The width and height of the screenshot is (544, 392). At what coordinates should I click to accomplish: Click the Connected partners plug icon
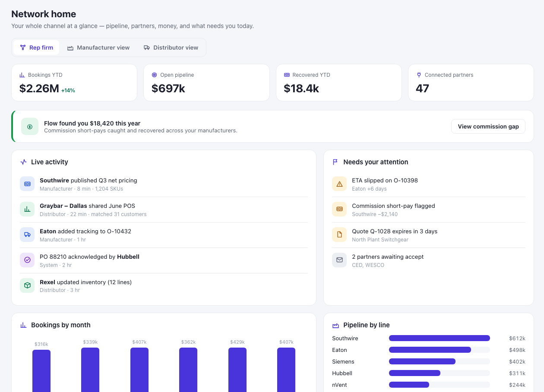(x=419, y=75)
